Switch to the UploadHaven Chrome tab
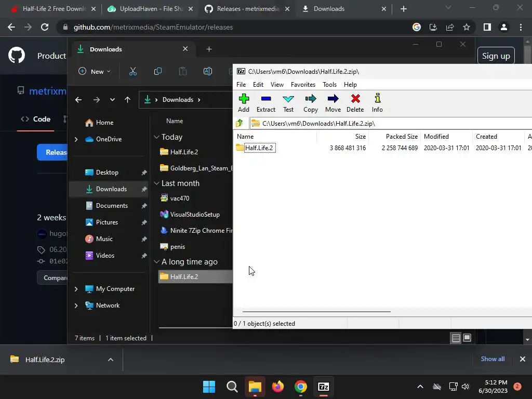 coord(150,9)
